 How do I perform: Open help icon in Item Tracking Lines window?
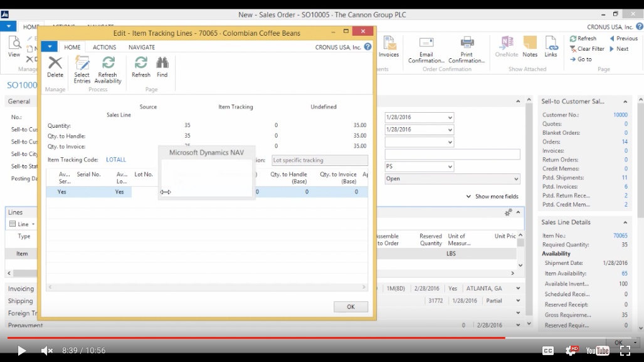point(367,47)
